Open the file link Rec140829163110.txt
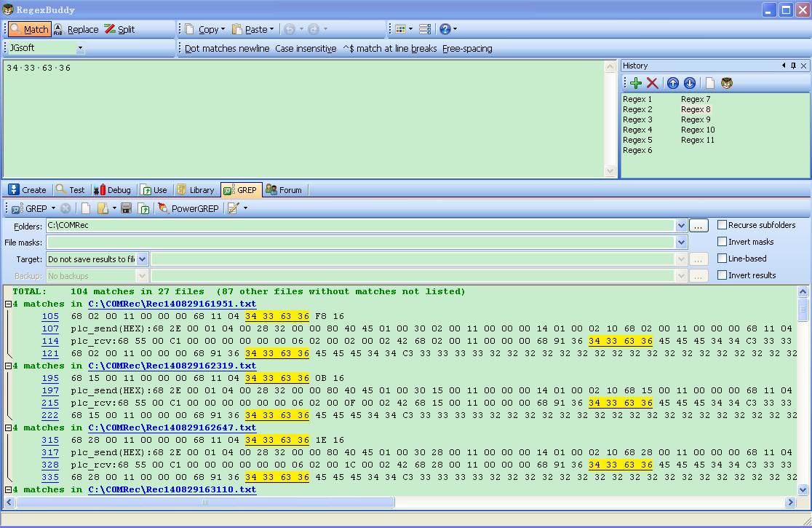Image resolution: width=812 pixels, height=528 pixels. click(172, 489)
